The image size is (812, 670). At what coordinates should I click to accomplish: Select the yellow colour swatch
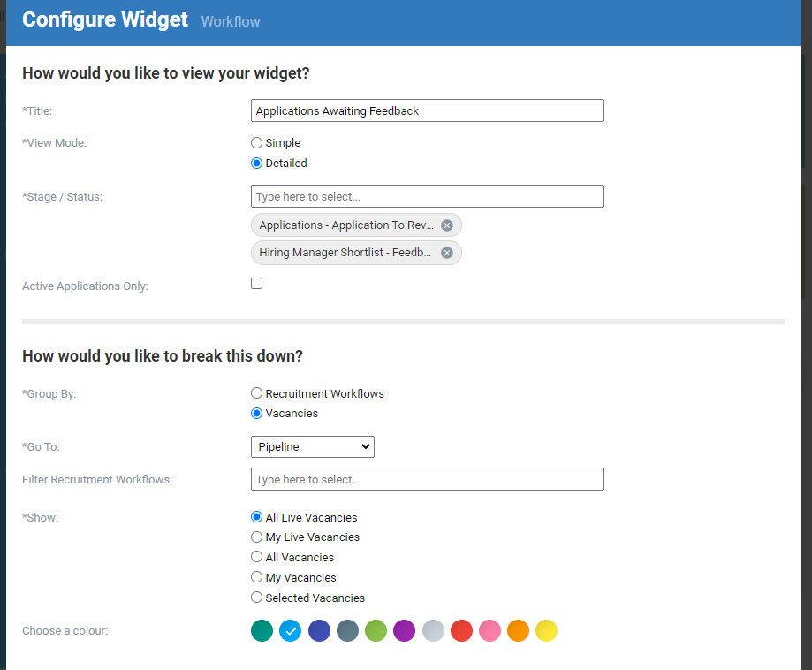[546, 630]
